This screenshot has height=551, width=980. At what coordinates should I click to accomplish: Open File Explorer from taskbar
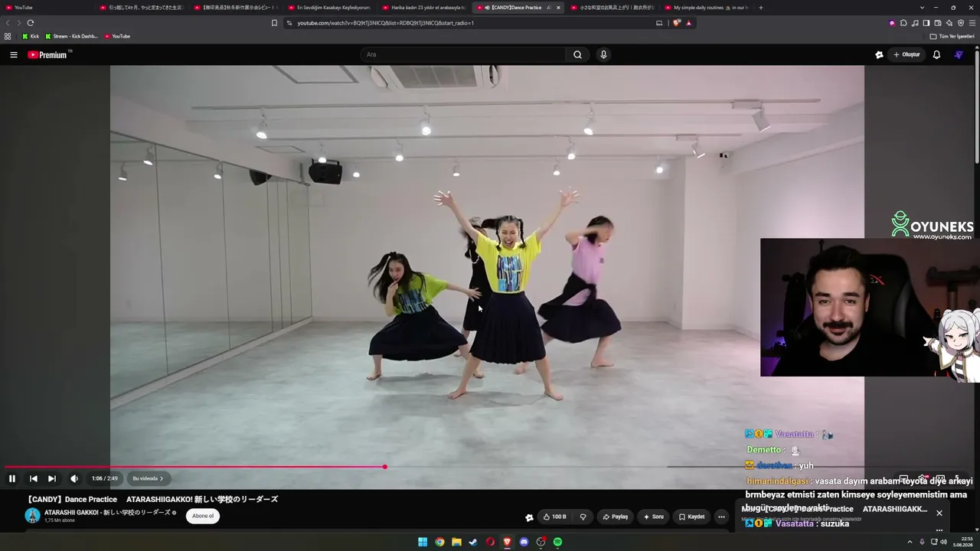point(456,542)
